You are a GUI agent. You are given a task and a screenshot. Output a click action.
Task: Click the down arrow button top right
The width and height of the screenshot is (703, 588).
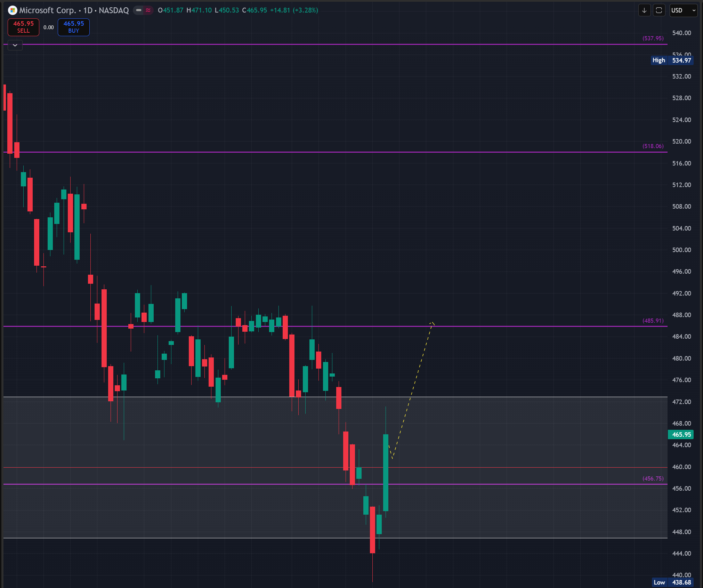644,10
